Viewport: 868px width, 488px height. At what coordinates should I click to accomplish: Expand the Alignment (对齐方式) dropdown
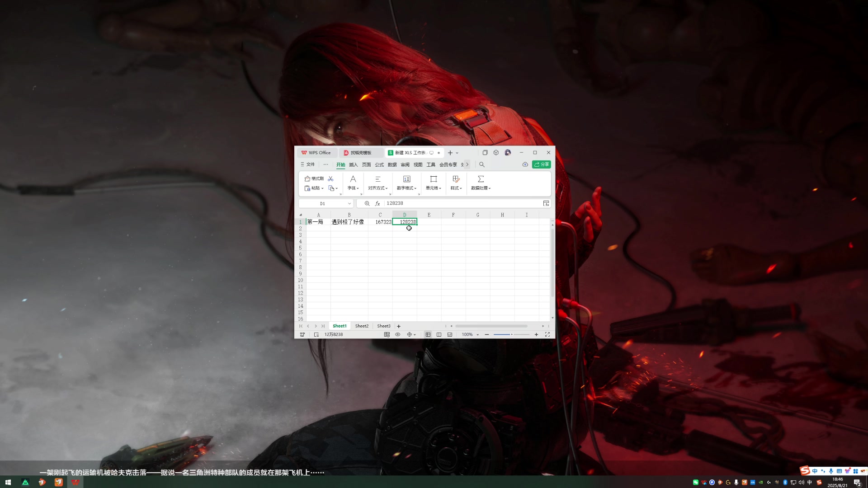pos(378,188)
